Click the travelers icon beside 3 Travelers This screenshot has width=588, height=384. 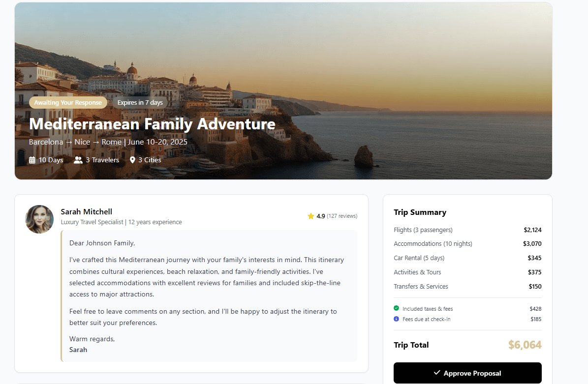pyautogui.click(x=78, y=160)
